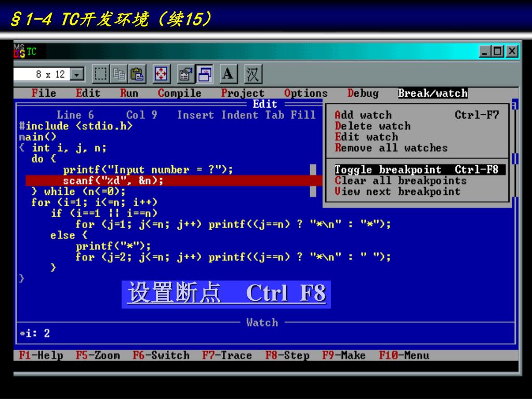Click the 'if (i==1 || i==n)' line
The height and width of the screenshot is (399, 532).
coord(104,213)
